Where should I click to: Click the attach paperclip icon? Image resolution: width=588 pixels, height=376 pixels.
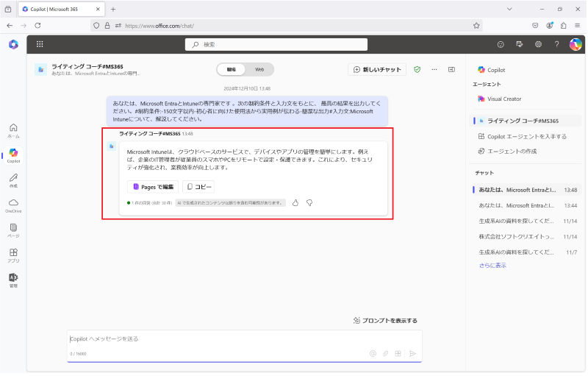385,353
